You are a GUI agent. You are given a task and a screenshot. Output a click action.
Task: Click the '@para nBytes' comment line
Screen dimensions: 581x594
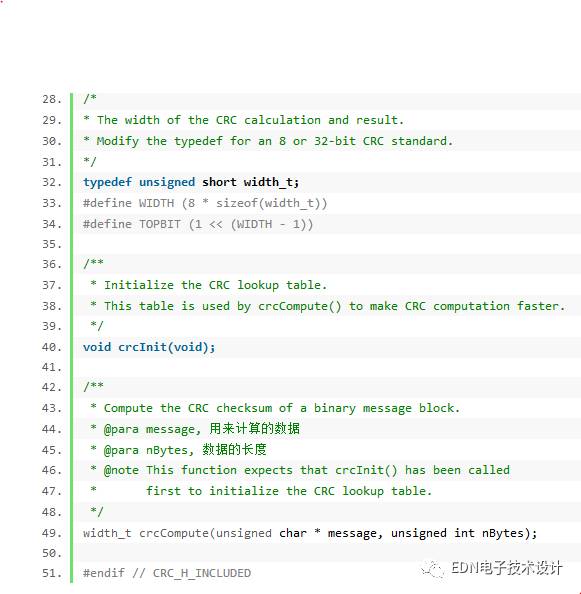pos(178,450)
